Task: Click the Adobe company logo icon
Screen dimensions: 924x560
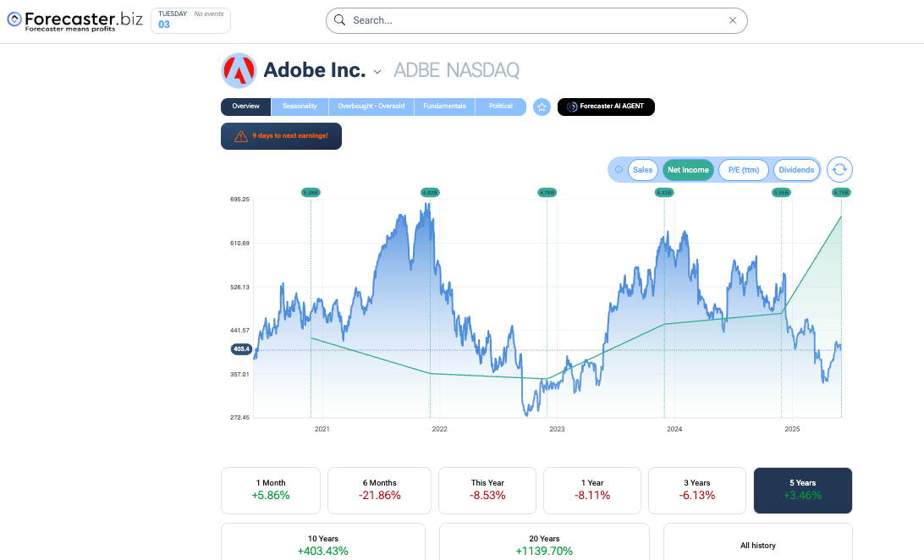Action: 239,70
